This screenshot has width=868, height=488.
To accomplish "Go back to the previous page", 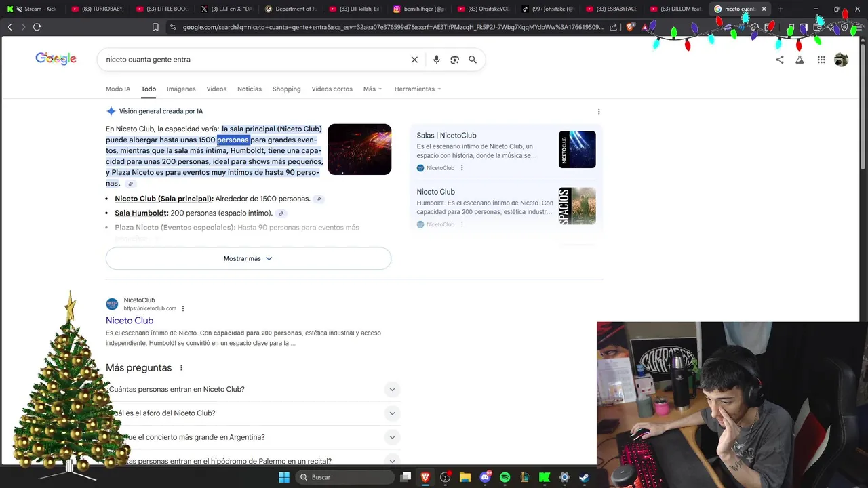I will coord(9,27).
